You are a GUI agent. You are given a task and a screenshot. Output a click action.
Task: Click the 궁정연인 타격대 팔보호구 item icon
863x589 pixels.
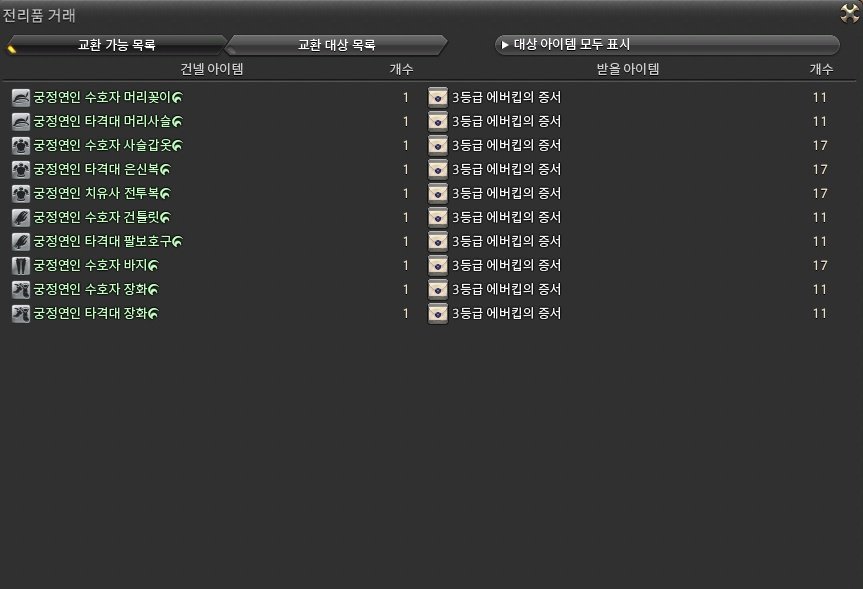[21, 241]
